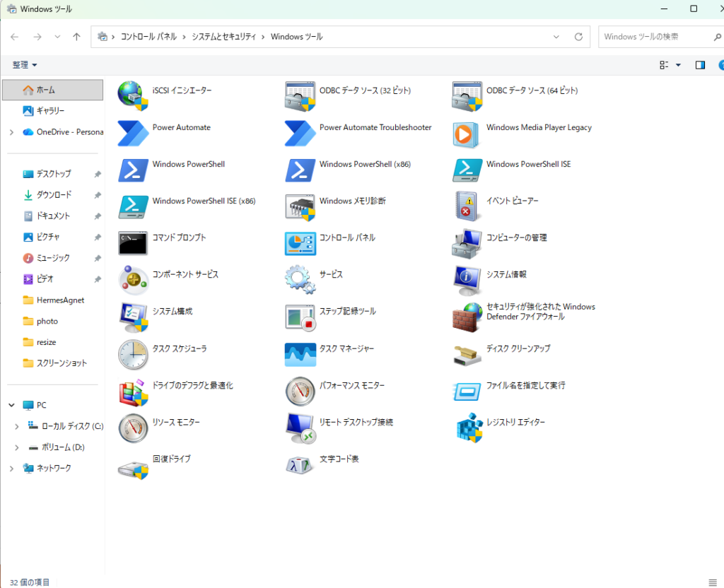Go forward with the forward arrow
This screenshot has width=724, height=588.
pos(37,37)
